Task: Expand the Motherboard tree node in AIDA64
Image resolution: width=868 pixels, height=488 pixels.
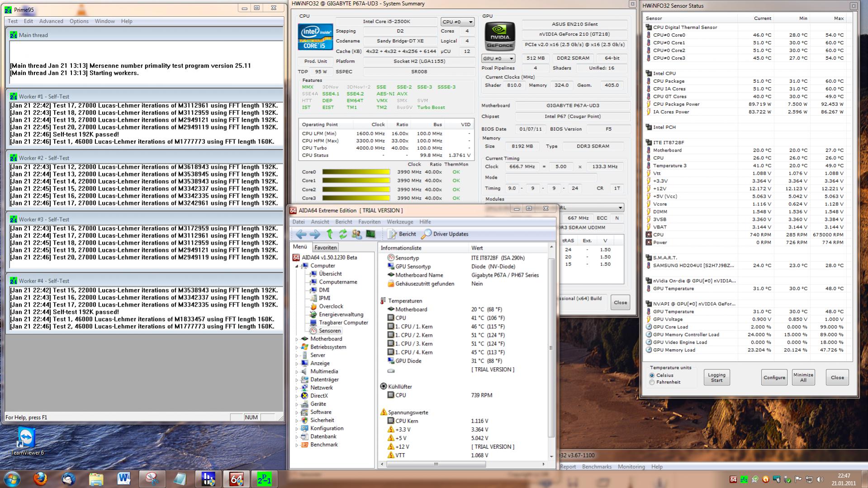Action: point(297,339)
